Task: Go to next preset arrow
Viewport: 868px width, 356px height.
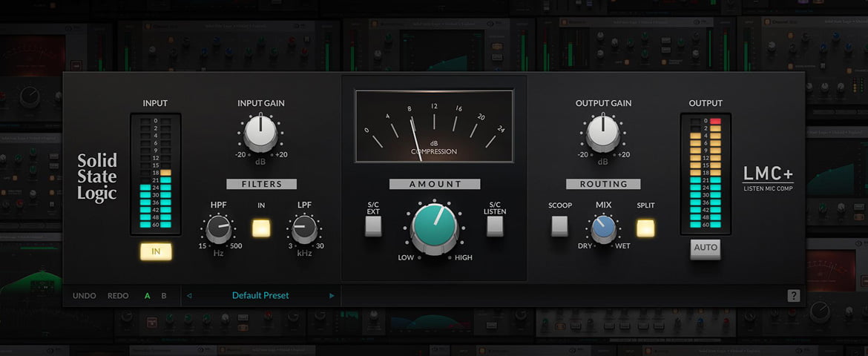Action: coord(332,296)
